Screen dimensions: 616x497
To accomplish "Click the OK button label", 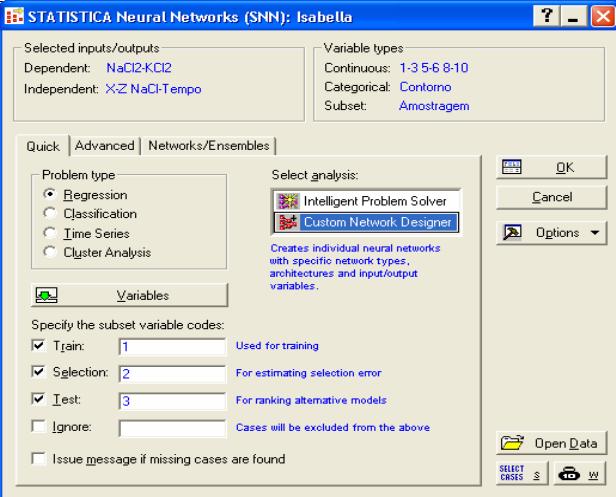I will pyautogui.click(x=565, y=168).
